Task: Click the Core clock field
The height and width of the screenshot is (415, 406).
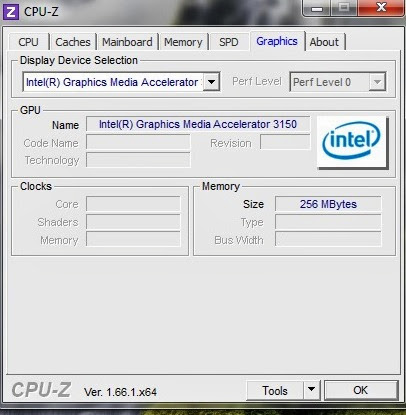Action: tap(133, 204)
